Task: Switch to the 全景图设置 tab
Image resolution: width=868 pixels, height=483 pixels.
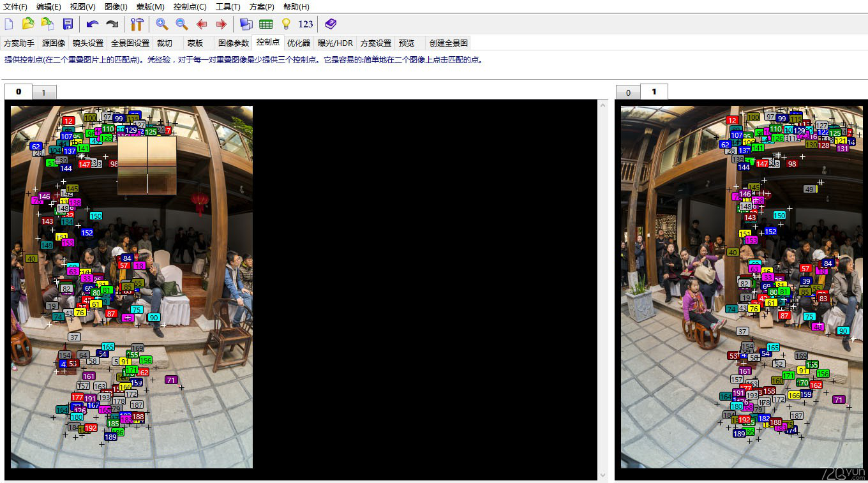Action: (130, 43)
